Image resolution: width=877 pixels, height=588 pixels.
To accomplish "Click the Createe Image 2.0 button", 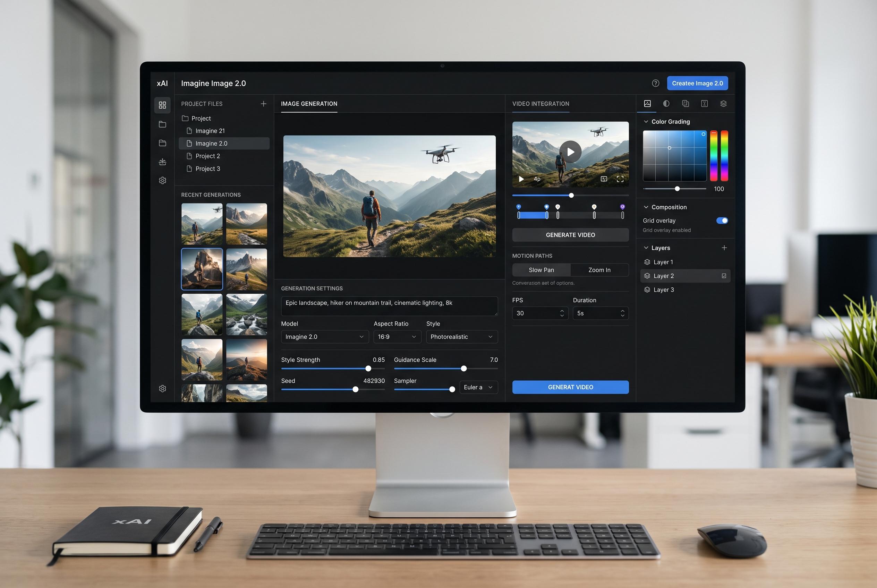I will [x=697, y=83].
